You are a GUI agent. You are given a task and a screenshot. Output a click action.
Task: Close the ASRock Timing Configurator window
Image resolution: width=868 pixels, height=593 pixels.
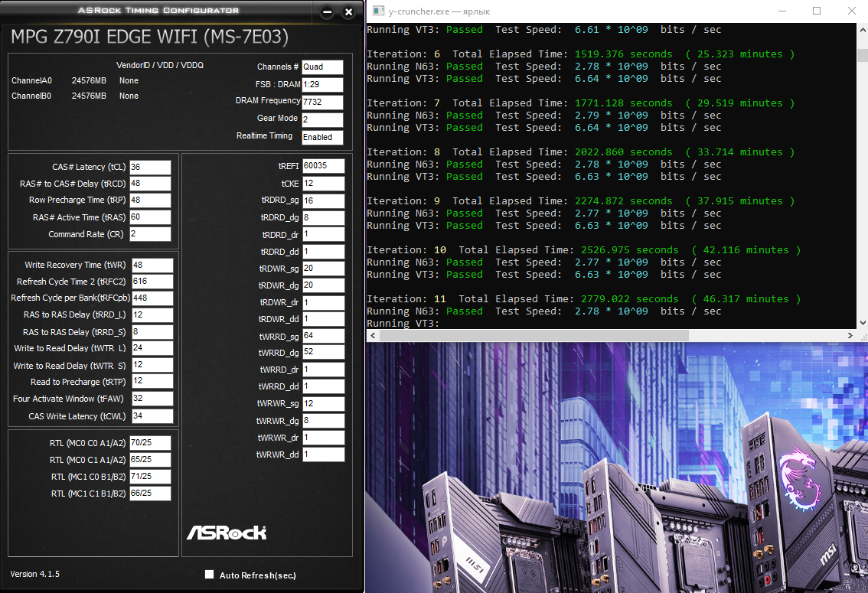348,11
